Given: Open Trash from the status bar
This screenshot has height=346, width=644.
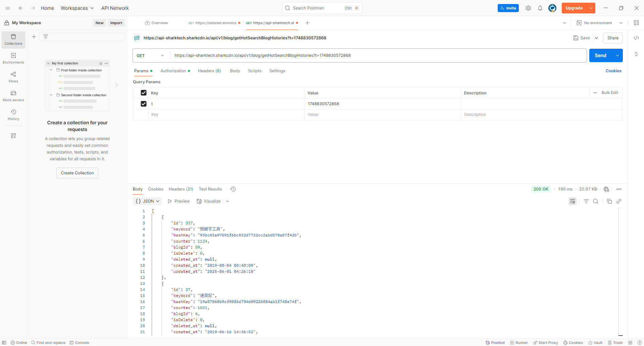Looking at the screenshot, I should click(615, 343).
